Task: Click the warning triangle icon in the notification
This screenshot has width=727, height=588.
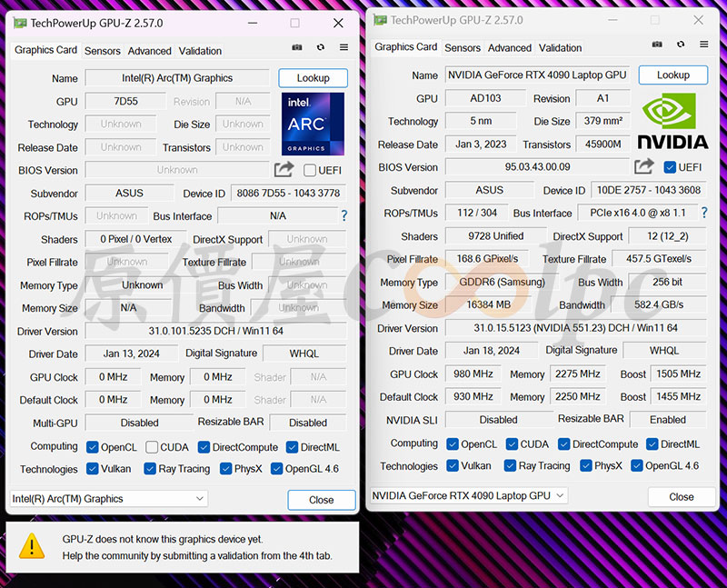Action: click(x=32, y=546)
